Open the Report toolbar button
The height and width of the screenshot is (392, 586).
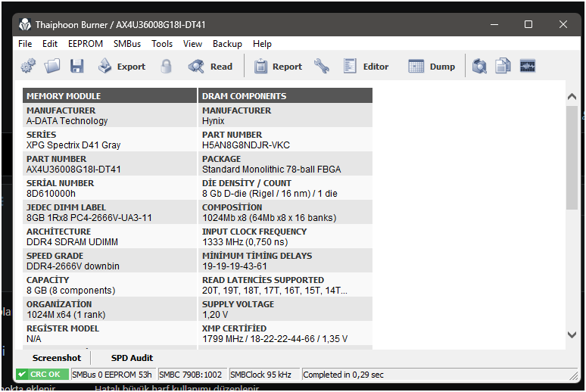coord(278,66)
